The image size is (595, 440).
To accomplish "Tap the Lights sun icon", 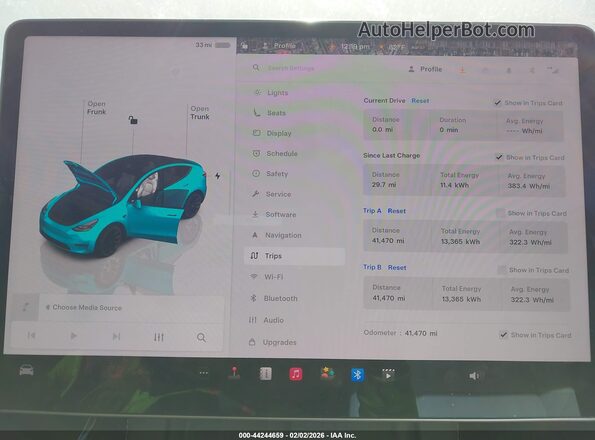I will [x=257, y=92].
